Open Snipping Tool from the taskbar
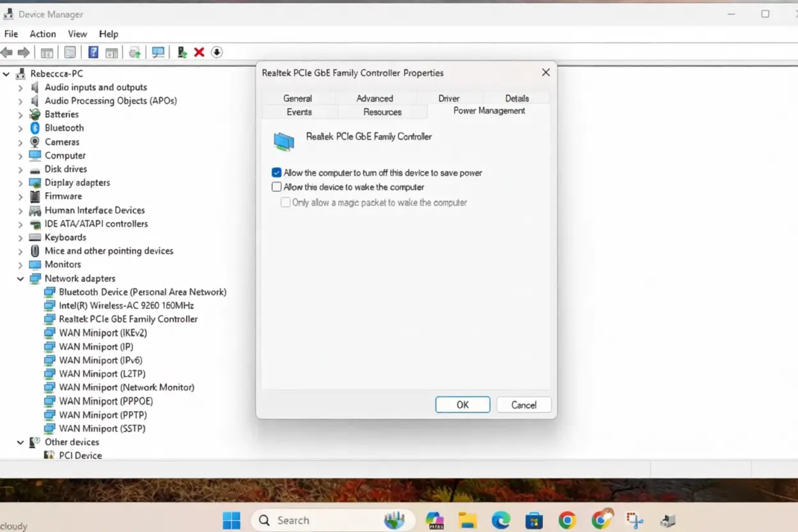 (634, 520)
